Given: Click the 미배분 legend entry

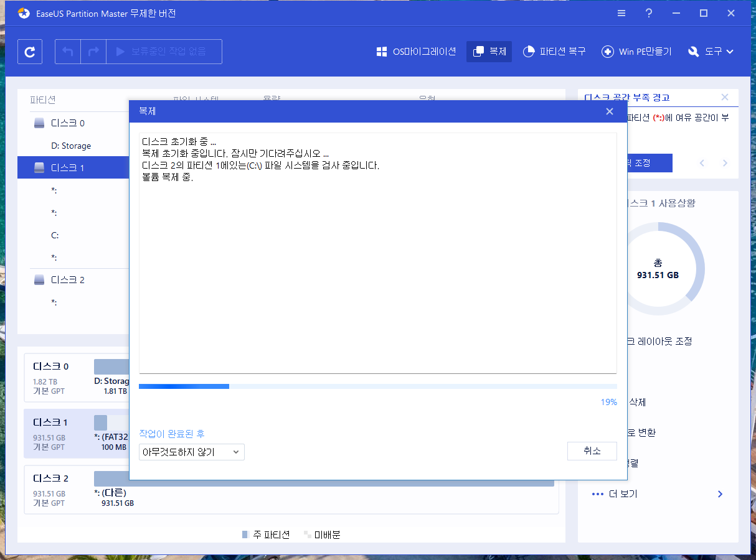Looking at the screenshot, I should (322, 534).
